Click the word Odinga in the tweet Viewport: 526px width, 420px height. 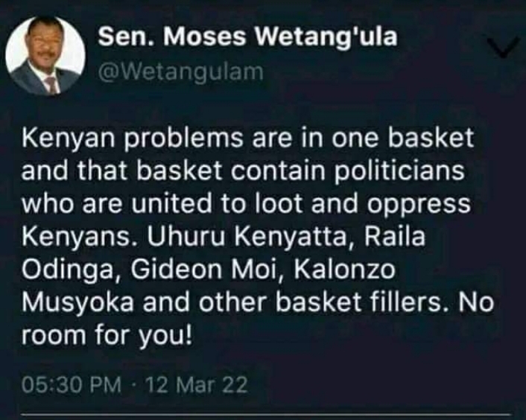68,270
